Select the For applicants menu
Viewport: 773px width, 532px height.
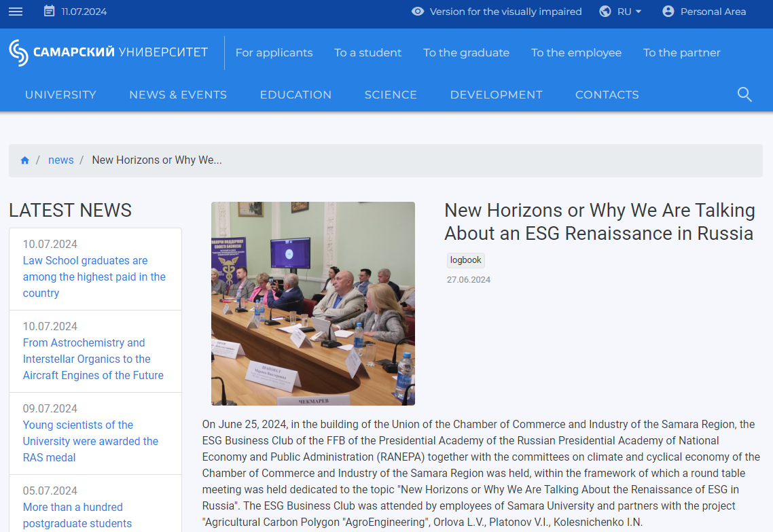[274, 53]
